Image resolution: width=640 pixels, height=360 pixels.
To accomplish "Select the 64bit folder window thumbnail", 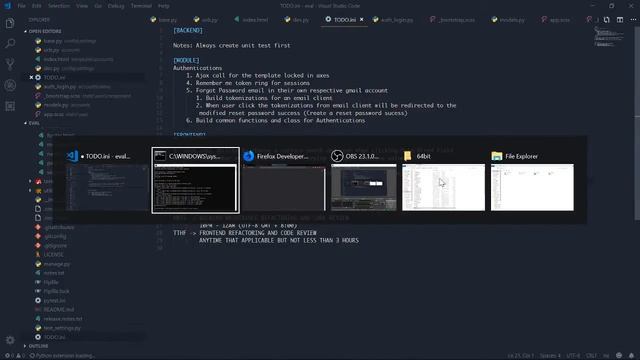I will click(443, 180).
